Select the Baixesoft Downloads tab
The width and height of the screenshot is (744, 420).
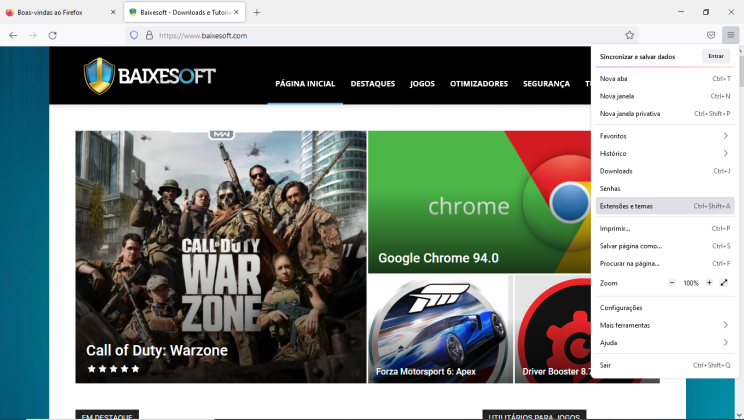pos(185,12)
